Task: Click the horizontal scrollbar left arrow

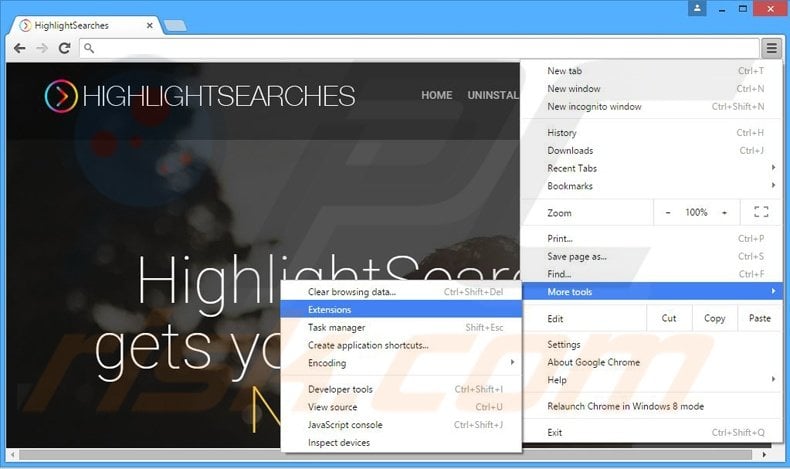Action: click(x=13, y=454)
